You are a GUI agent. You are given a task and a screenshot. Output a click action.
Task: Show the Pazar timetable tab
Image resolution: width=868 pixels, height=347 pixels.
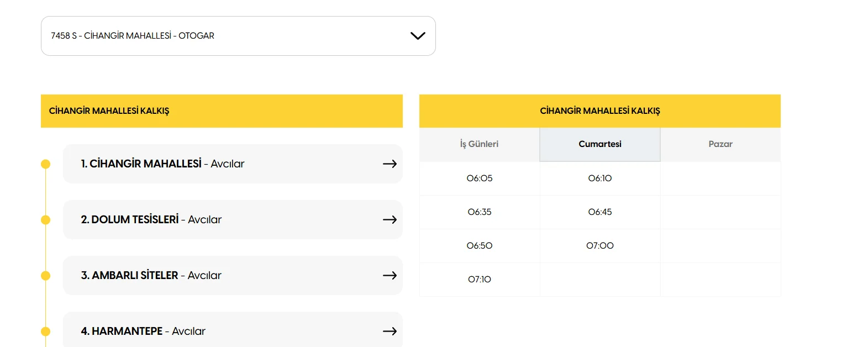720,144
